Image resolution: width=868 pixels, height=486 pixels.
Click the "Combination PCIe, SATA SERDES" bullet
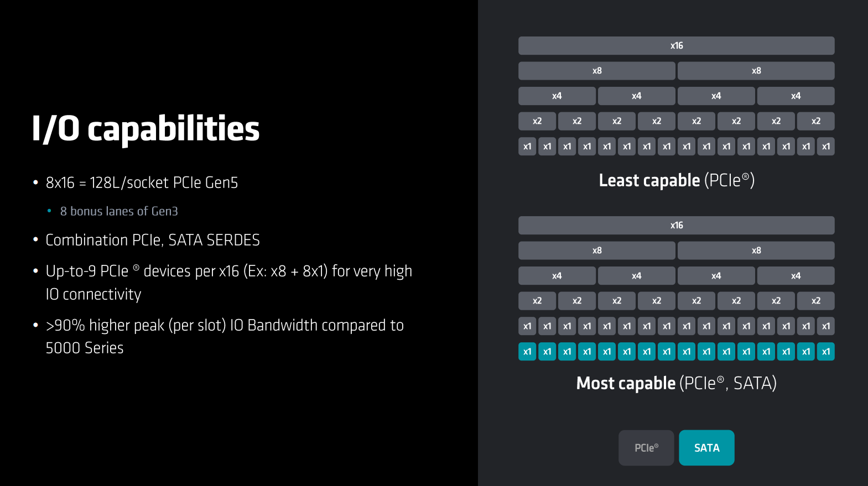153,240
